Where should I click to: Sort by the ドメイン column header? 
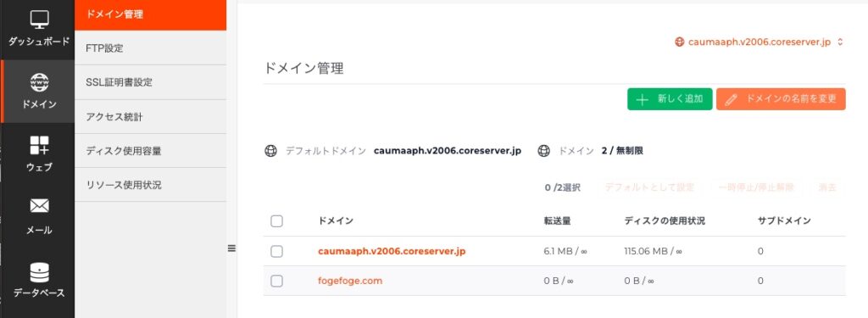[x=336, y=221]
